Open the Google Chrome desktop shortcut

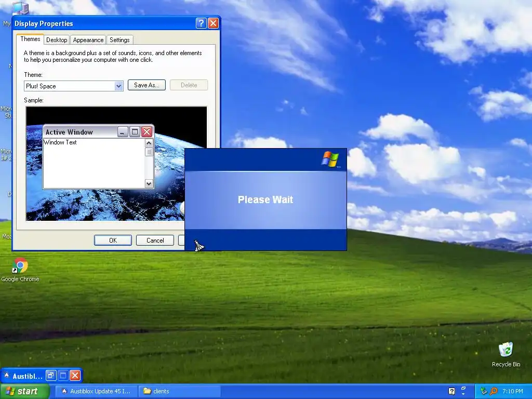20,270
